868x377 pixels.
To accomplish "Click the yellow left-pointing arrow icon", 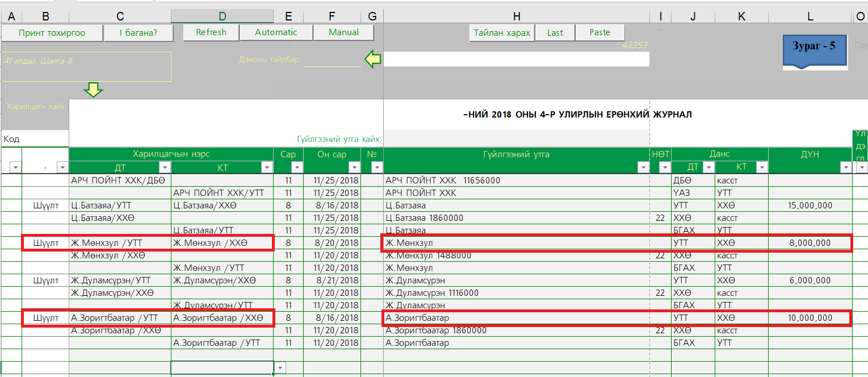I will pyautogui.click(x=372, y=59).
